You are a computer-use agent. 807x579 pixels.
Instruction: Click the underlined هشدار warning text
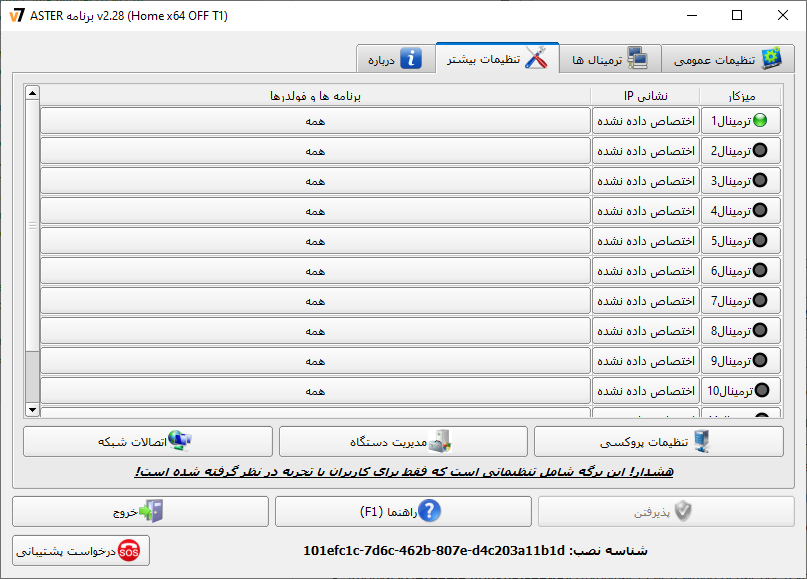tap(404, 471)
